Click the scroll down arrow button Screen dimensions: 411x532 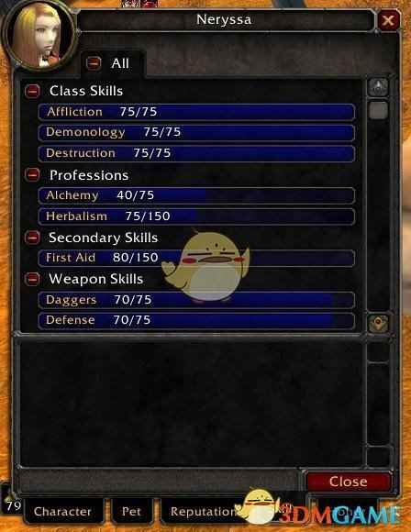point(378,324)
